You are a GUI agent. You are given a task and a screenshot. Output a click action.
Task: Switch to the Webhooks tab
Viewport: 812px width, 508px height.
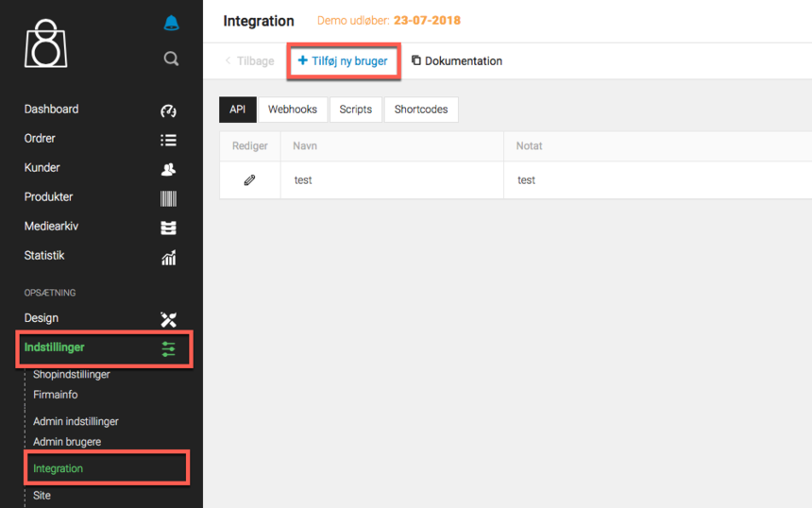pyautogui.click(x=292, y=110)
